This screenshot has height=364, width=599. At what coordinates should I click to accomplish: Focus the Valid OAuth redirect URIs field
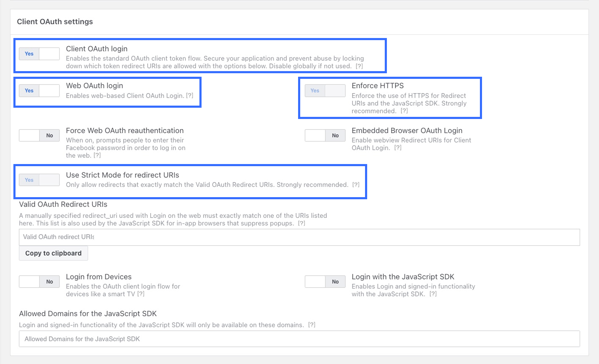299,237
